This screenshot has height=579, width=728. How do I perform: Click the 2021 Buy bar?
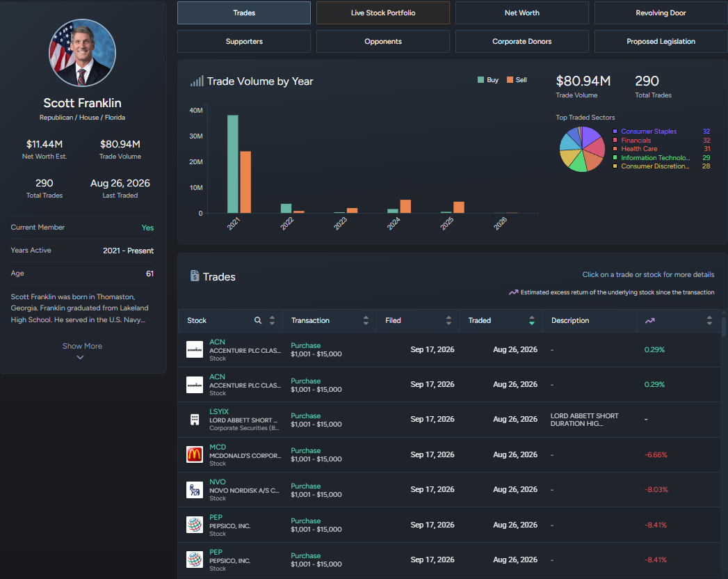[x=233, y=164]
